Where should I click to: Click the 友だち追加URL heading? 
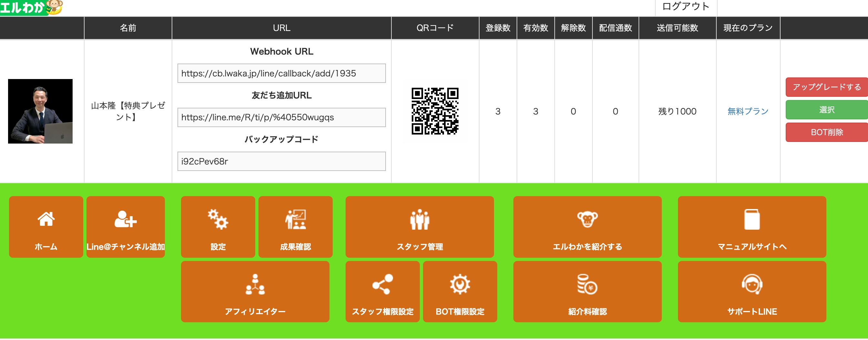(281, 95)
